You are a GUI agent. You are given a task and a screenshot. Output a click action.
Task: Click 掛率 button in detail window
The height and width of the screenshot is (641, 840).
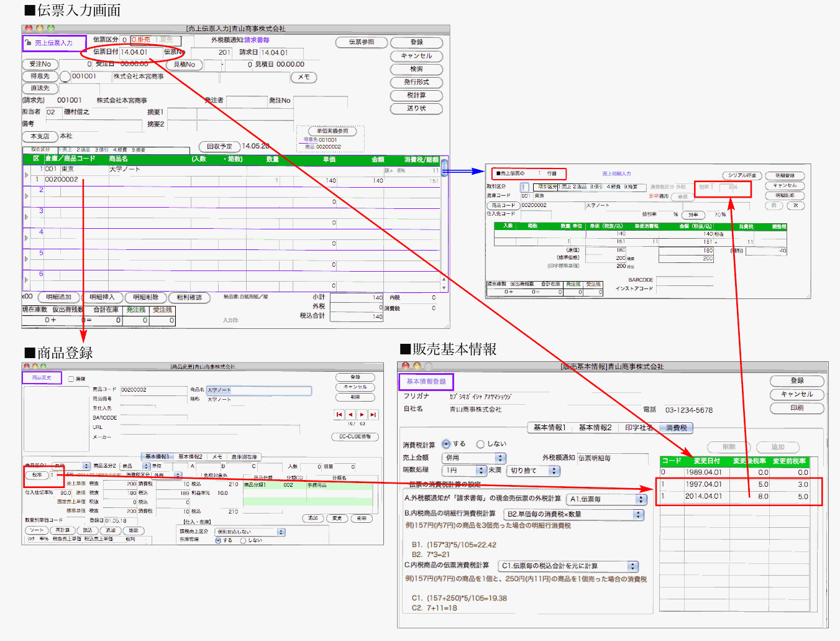coord(693,214)
